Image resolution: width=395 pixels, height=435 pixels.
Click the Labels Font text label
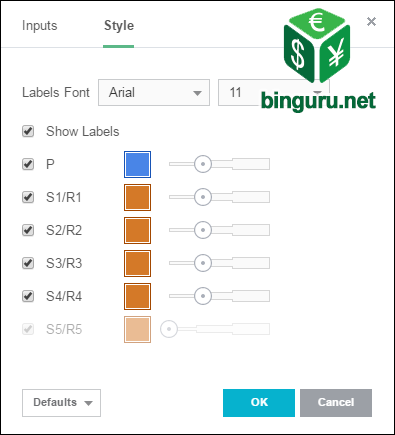click(56, 92)
